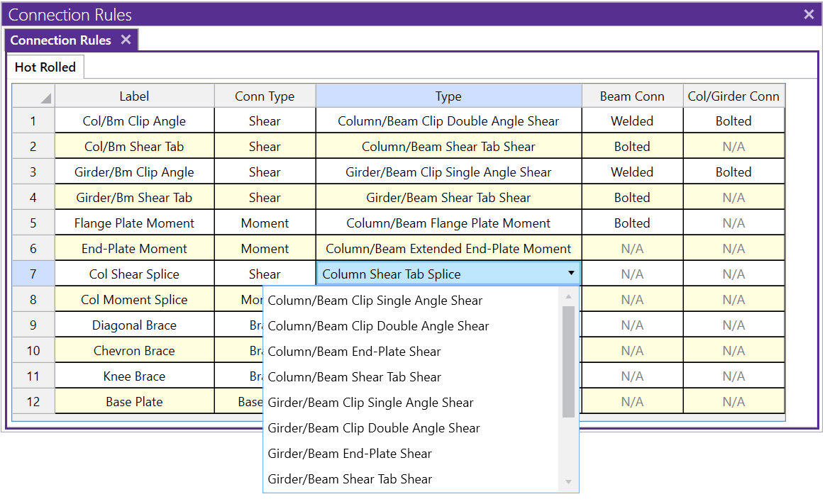
Task: Close the Connection Rules tab
Action: pos(126,40)
